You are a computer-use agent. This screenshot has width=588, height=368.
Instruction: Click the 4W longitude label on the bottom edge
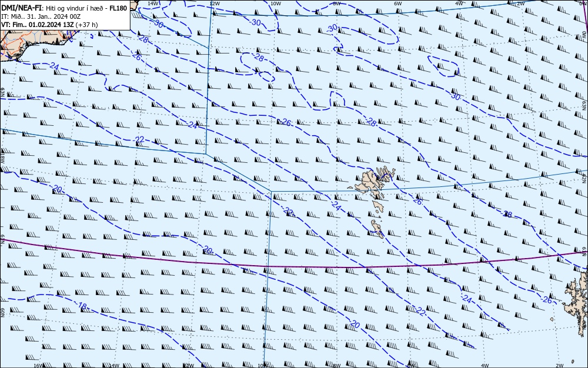tap(485, 366)
